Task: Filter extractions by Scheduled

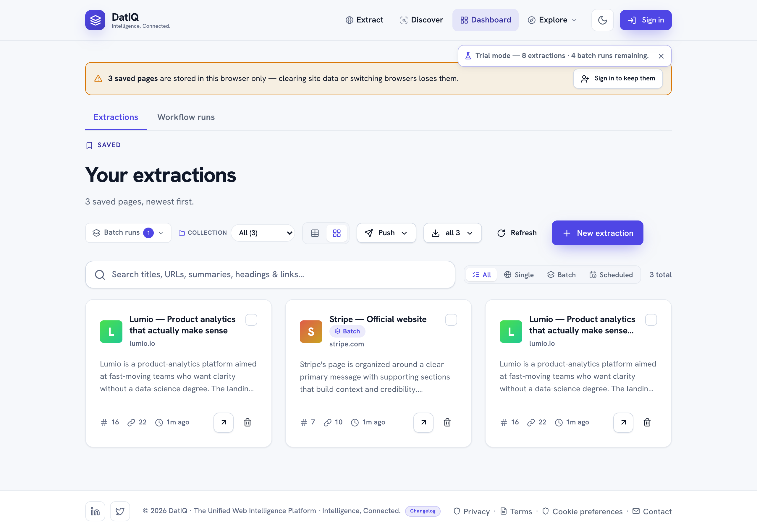Action: 611,275
